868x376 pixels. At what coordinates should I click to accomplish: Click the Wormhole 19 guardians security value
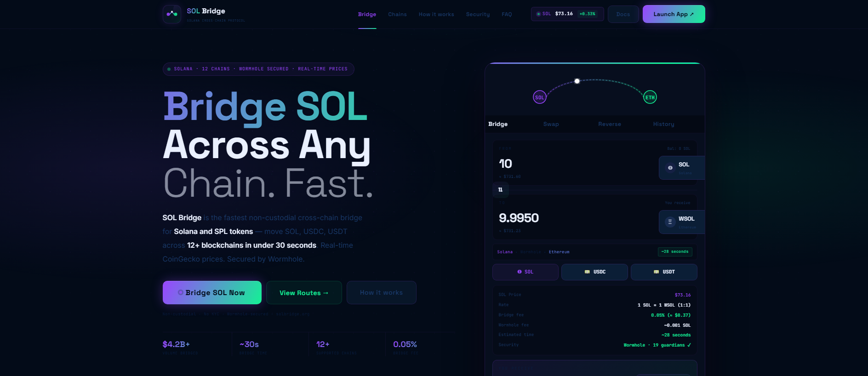(657, 345)
